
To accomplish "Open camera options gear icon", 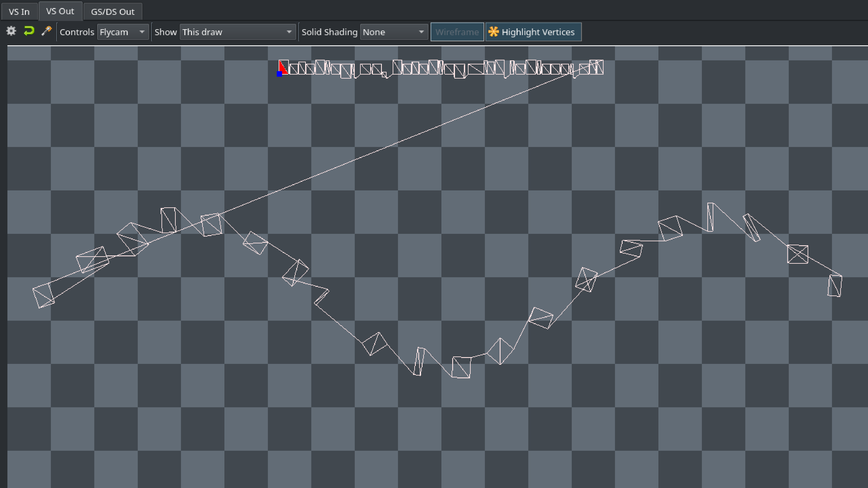I will [x=11, y=31].
